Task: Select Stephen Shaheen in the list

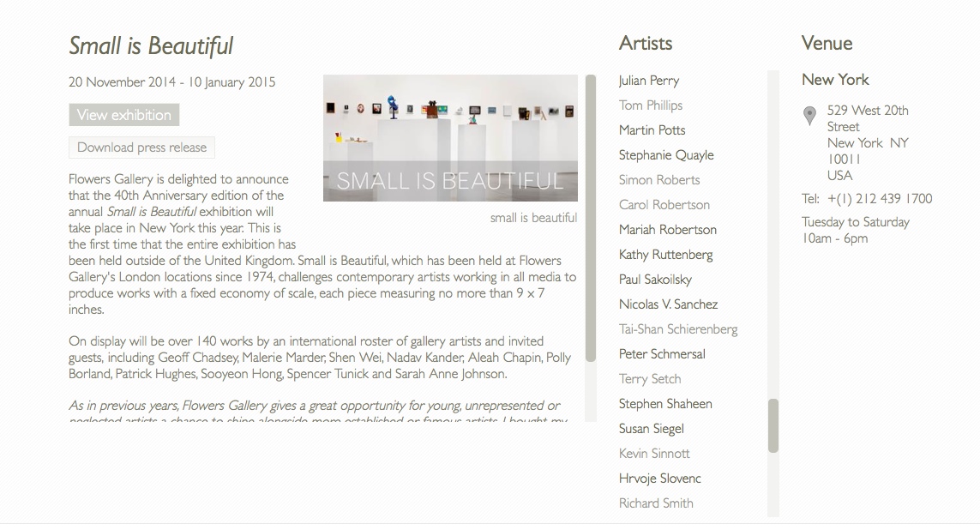Action: click(665, 404)
